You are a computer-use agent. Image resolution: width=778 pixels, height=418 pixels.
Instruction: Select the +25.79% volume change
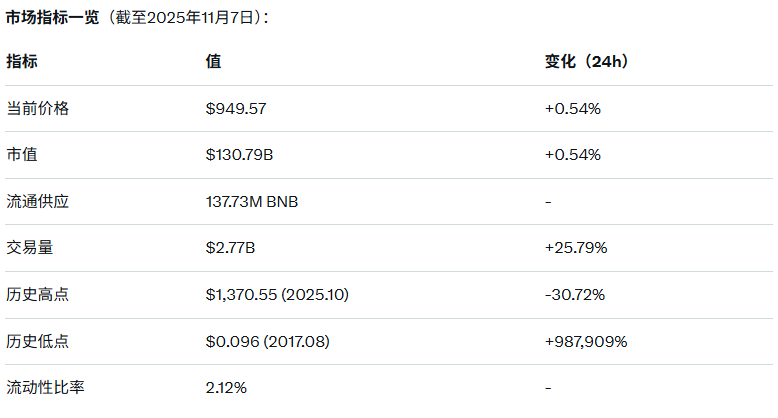[x=577, y=248]
